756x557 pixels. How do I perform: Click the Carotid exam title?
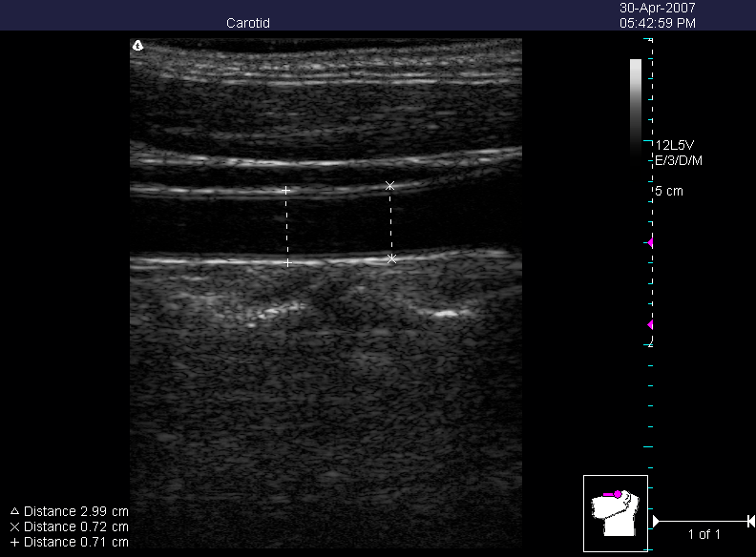247,23
